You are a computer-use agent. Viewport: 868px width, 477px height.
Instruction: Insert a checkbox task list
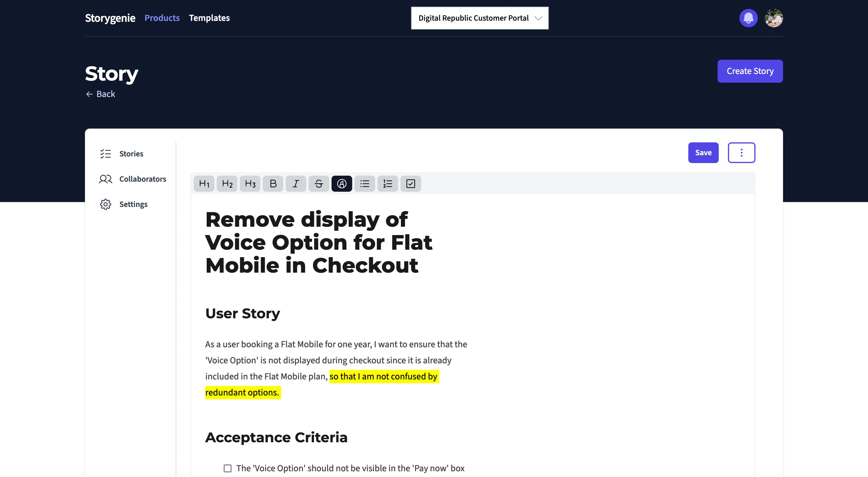[410, 184]
